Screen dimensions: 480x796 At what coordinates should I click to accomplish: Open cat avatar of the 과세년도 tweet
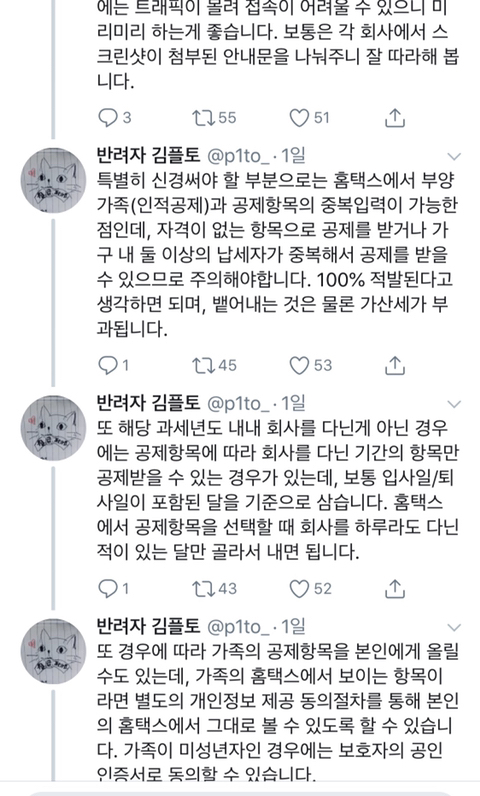click(x=53, y=428)
